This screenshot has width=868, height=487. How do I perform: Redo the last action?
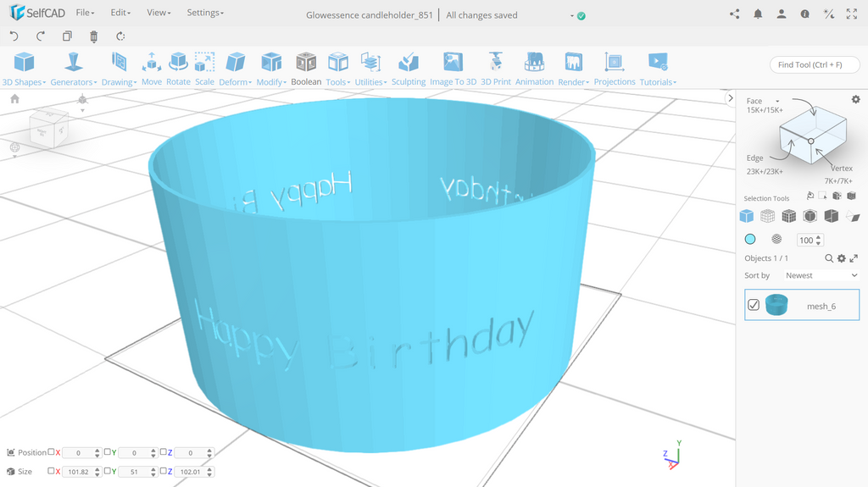[x=41, y=36]
